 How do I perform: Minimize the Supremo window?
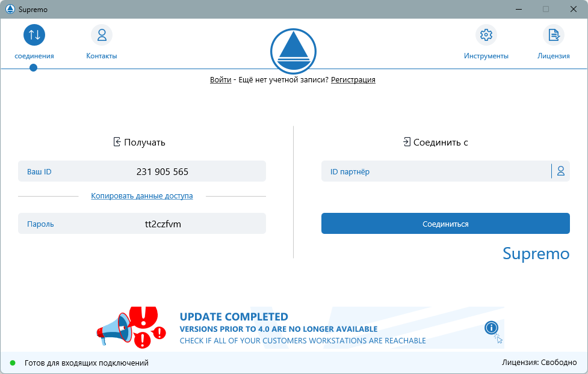click(519, 9)
